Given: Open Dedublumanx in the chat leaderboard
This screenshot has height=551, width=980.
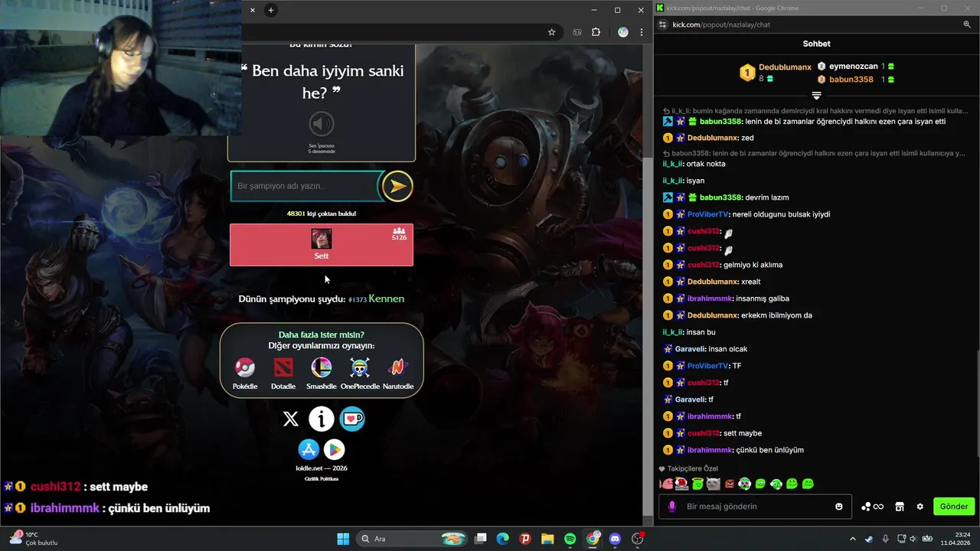Looking at the screenshot, I should [x=785, y=67].
